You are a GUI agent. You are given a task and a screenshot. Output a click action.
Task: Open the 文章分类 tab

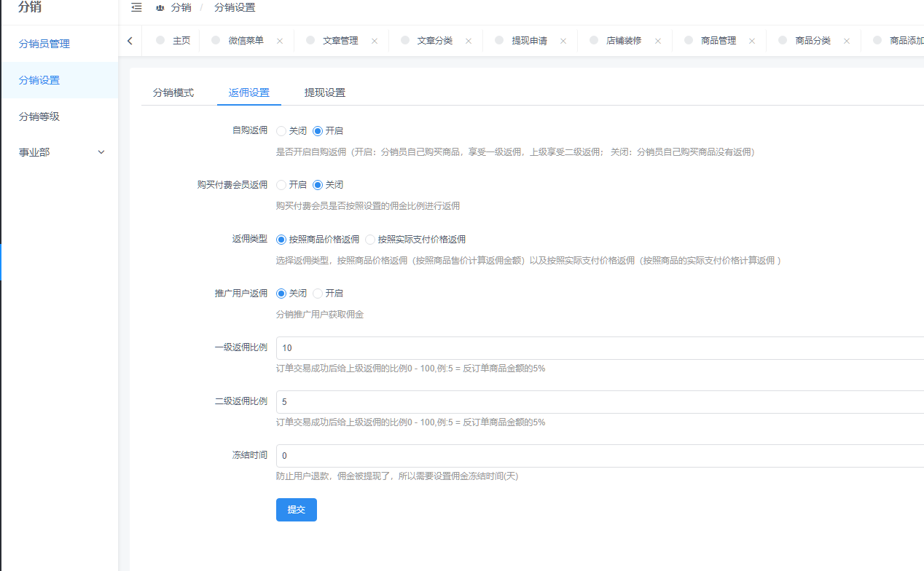click(435, 41)
